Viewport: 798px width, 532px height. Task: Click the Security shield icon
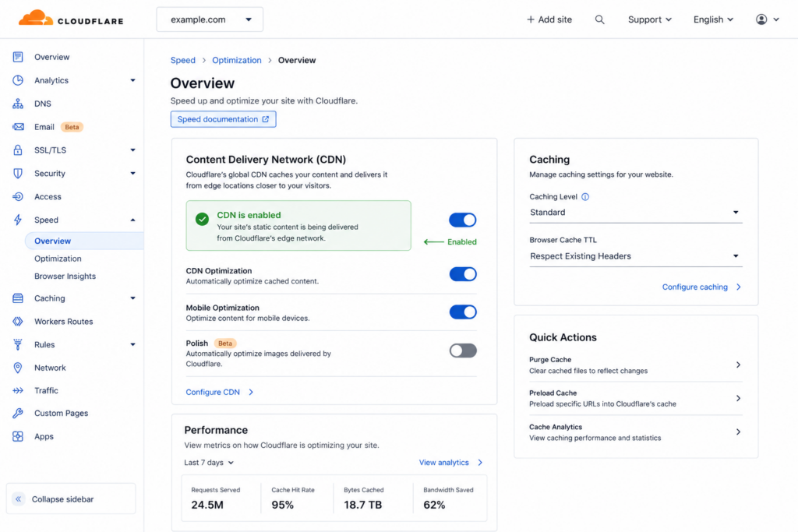(18, 174)
